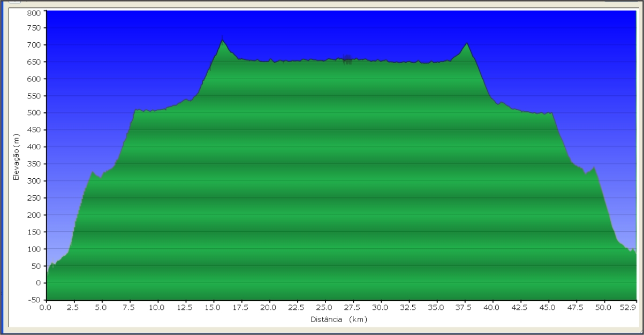Click the 0.0 label on the distance axis
This screenshot has height=335, width=644.
(47, 308)
